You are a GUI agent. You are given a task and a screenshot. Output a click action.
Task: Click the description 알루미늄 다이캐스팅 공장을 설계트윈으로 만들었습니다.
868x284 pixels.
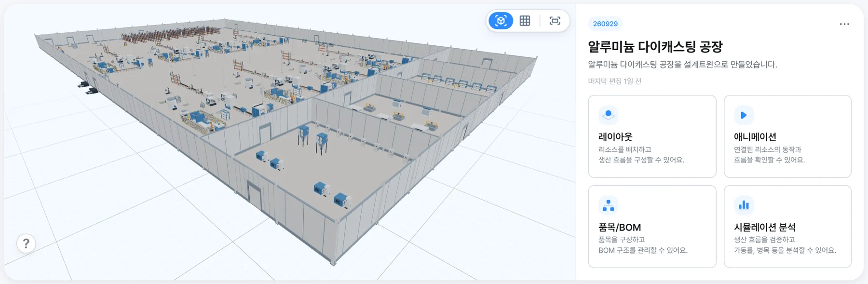pos(682,65)
